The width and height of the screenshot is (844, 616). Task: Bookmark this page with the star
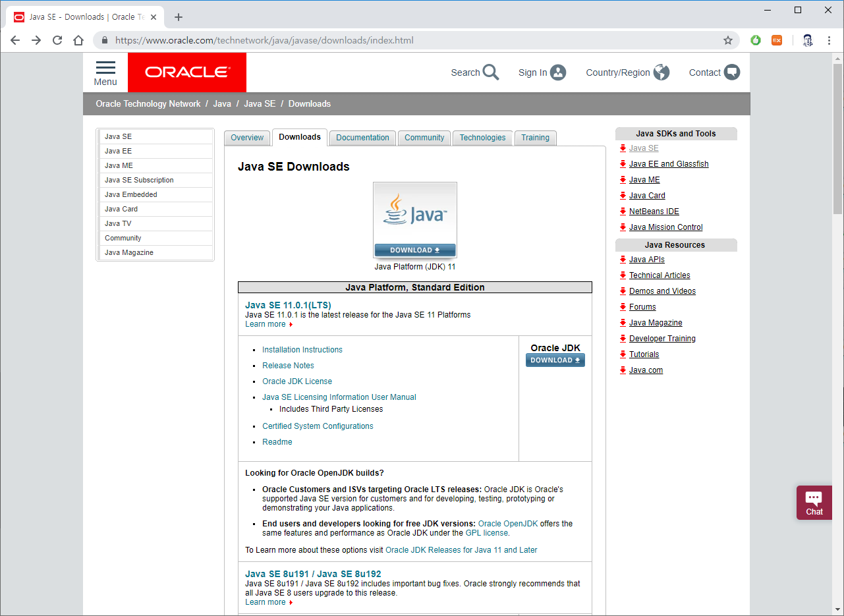(728, 40)
